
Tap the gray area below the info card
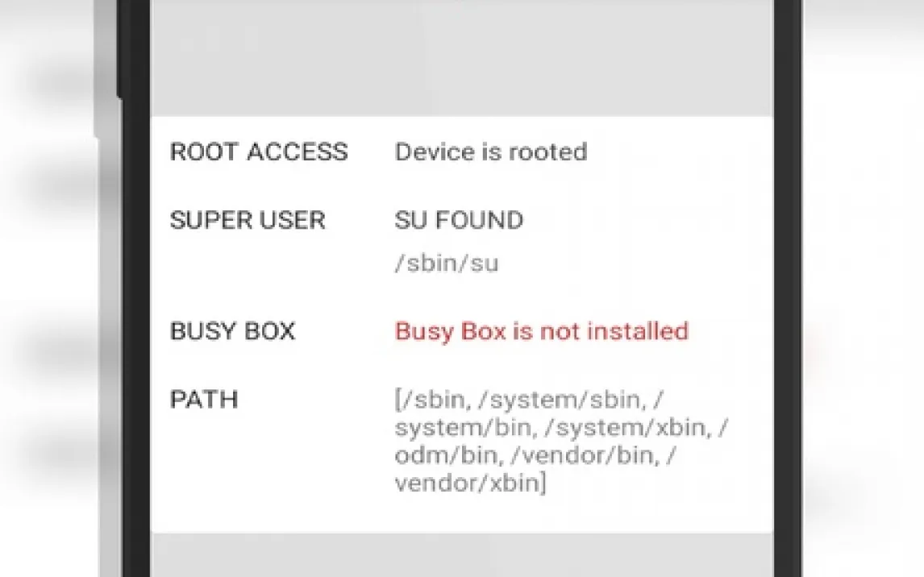coord(461,556)
